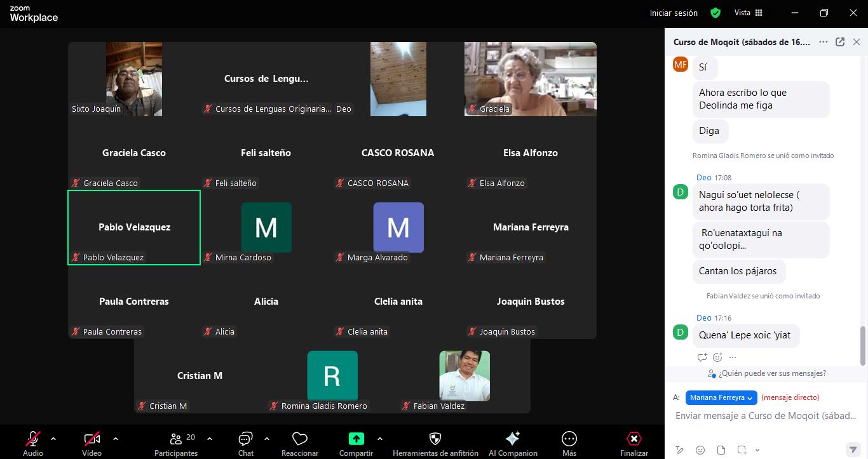Open the Más options menu
The image size is (868, 459).
[569, 443]
